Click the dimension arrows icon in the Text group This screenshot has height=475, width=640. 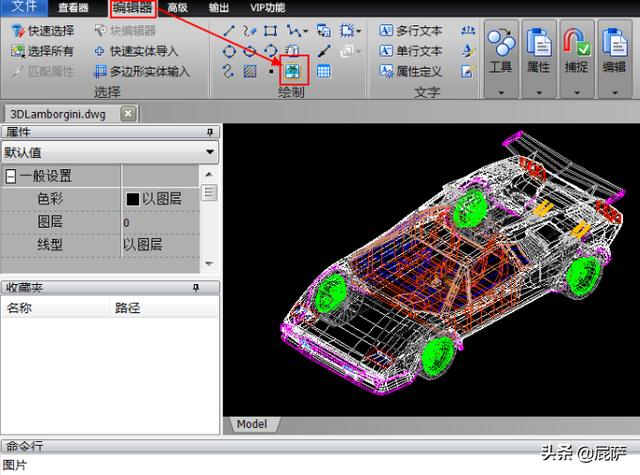click(x=468, y=31)
